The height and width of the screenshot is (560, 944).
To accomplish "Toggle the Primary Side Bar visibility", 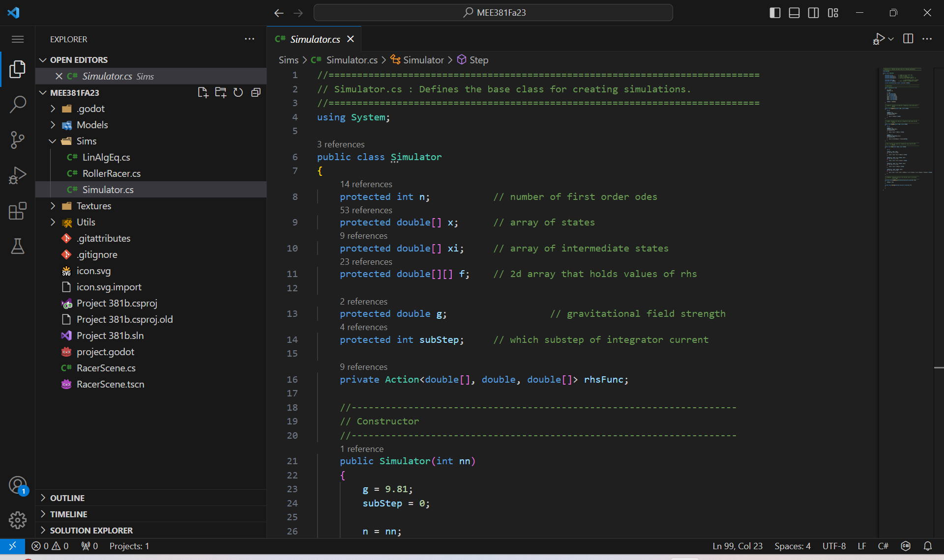I will pos(774,13).
